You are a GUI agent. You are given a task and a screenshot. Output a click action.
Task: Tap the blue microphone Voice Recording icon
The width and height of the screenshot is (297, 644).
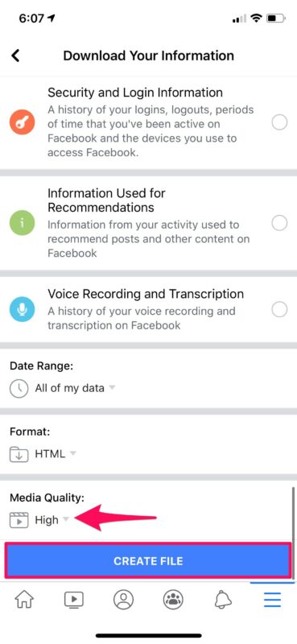point(22,309)
